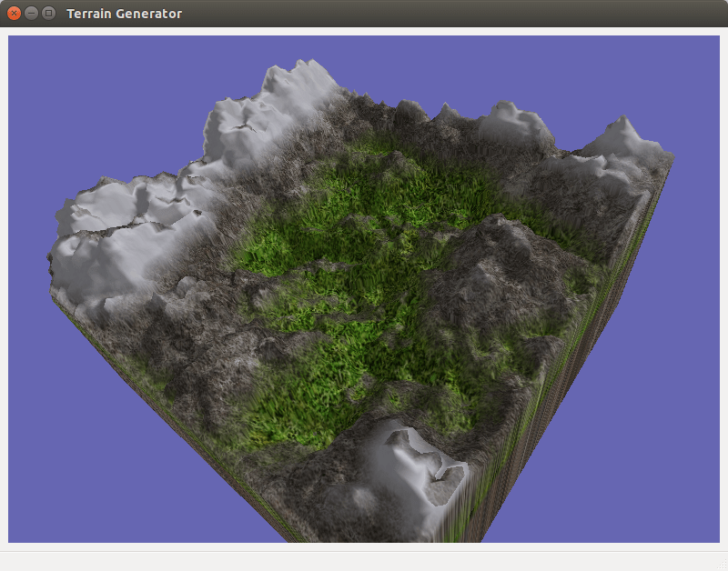Click the purple background in lower-right corner
The height and width of the screenshot is (571, 728).
tap(655, 491)
